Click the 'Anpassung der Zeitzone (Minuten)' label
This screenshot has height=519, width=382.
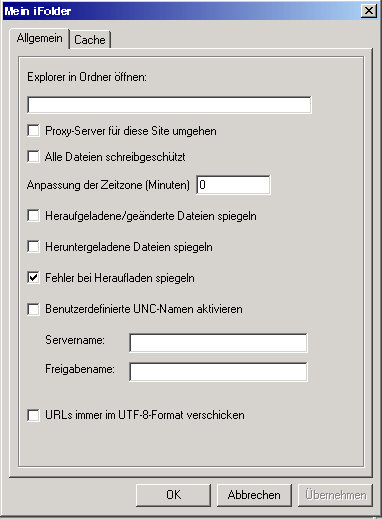(x=108, y=185)
